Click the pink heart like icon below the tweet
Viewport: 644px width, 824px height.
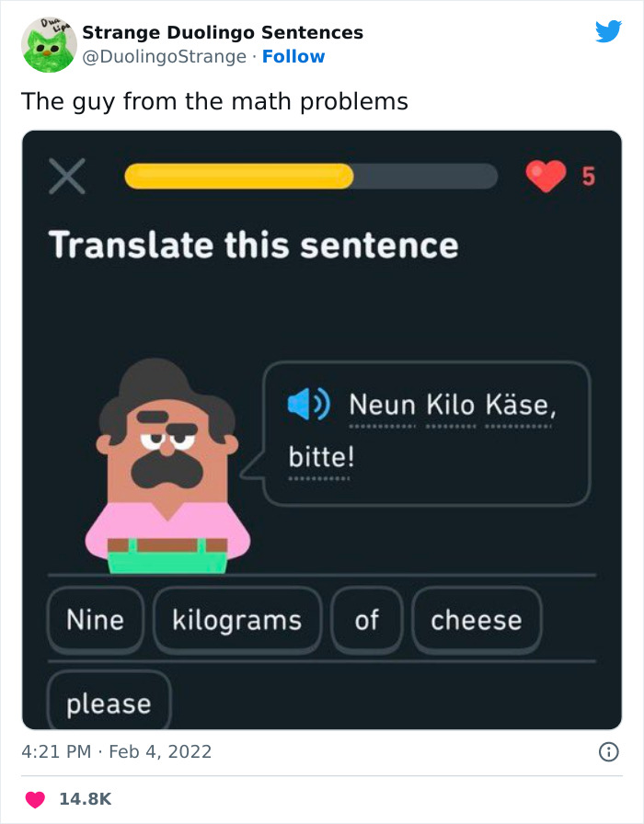pyautogui.click(x=35, y=798)
